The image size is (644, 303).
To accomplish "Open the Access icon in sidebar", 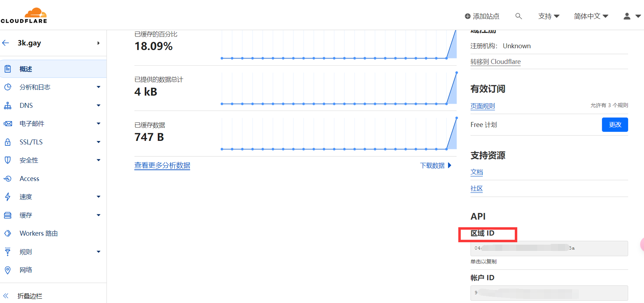I will point(8,179).
